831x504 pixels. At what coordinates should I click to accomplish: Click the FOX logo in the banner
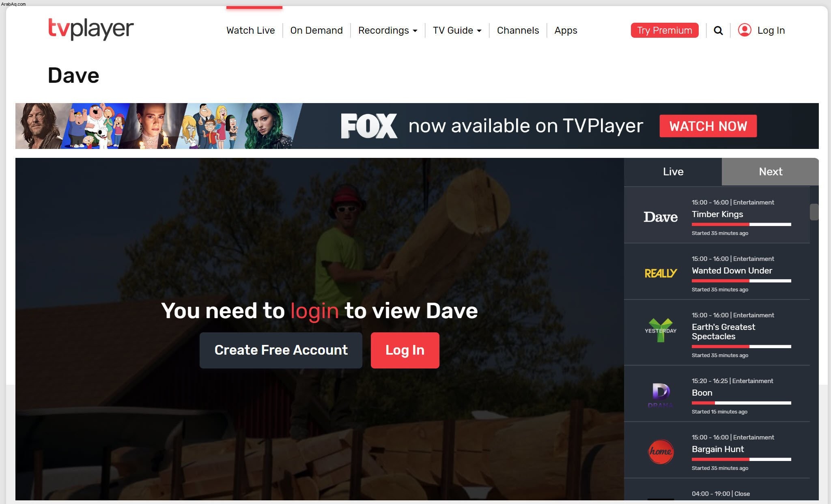point(369,126)
